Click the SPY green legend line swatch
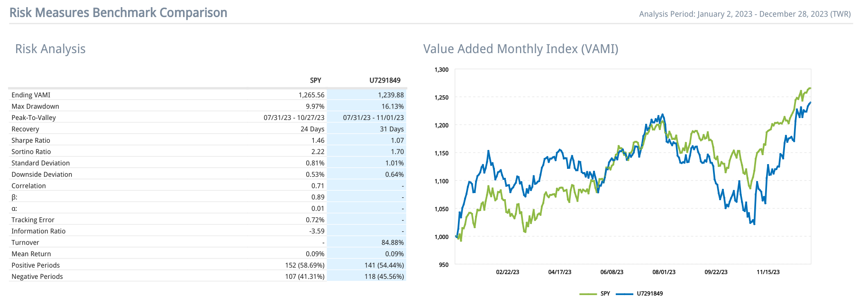Image resolution: width=868 pixels, height=304 pixels. click(x=588, y=294)
